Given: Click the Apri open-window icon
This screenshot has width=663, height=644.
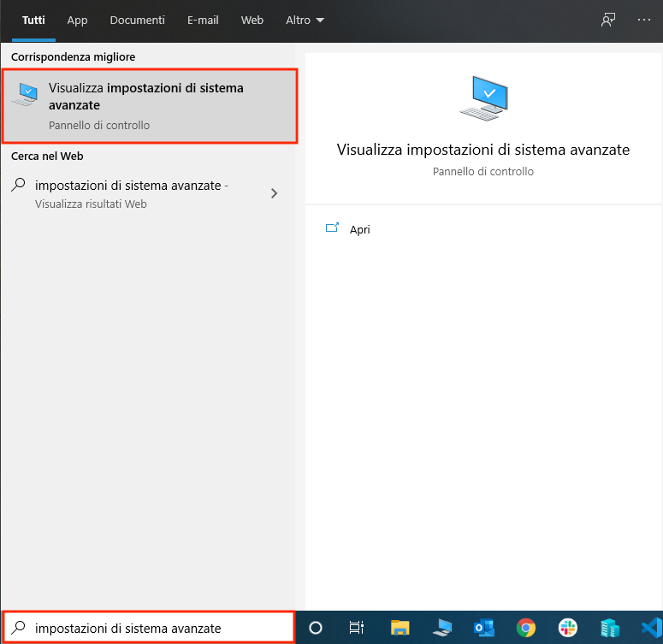Looking at the screenshot, I should click(x=332, y=227).
